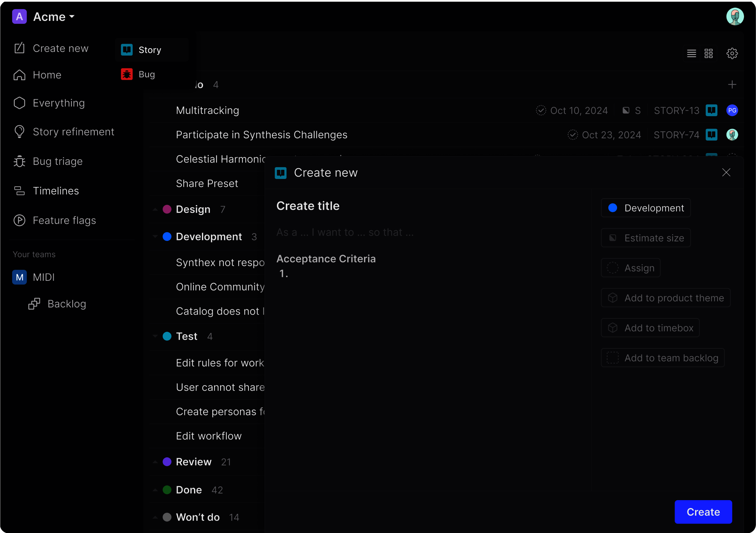Click the Assign button in dialog
This screenshot has height=533, width=756.
(x=630, y=268)
